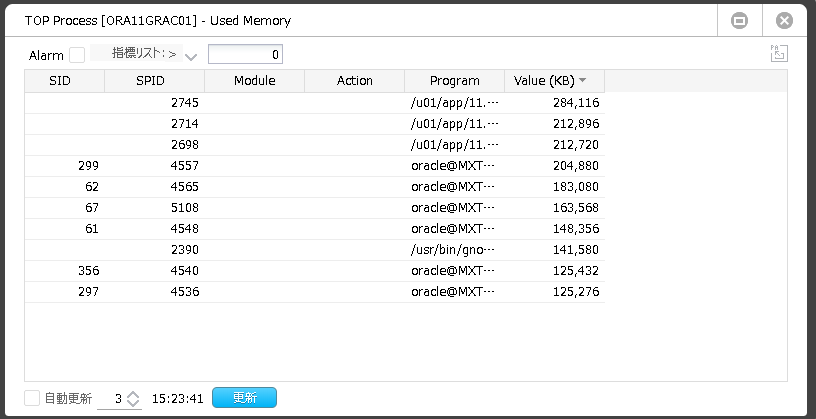Click SPID 4565 cell
This screenshot has width=816, height=419.
coord(155,187)
